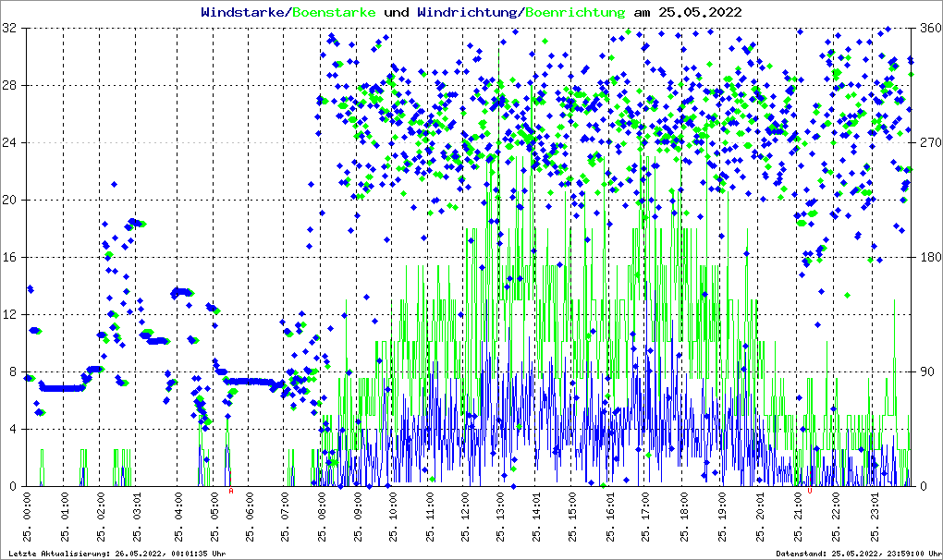
Task: Click the 'Datenstand' footer timestamp
Action: coord(858,554)
